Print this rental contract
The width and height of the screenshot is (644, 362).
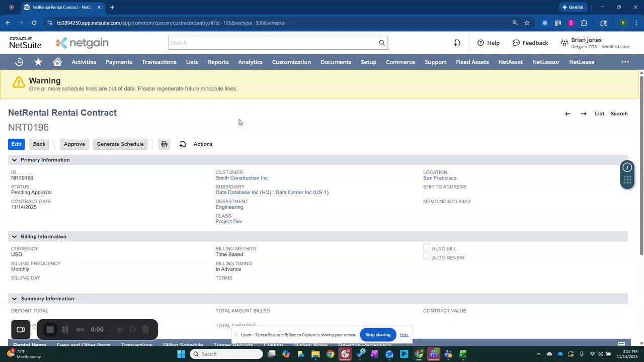tap(164, 144)
